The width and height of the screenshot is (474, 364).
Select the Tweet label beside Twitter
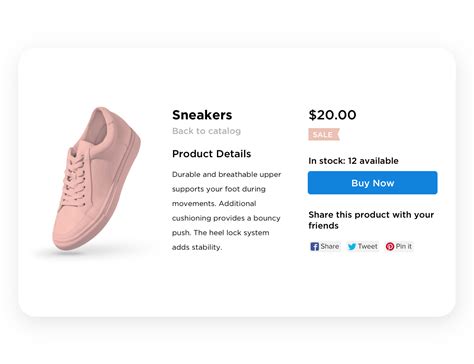click(368, 246)
